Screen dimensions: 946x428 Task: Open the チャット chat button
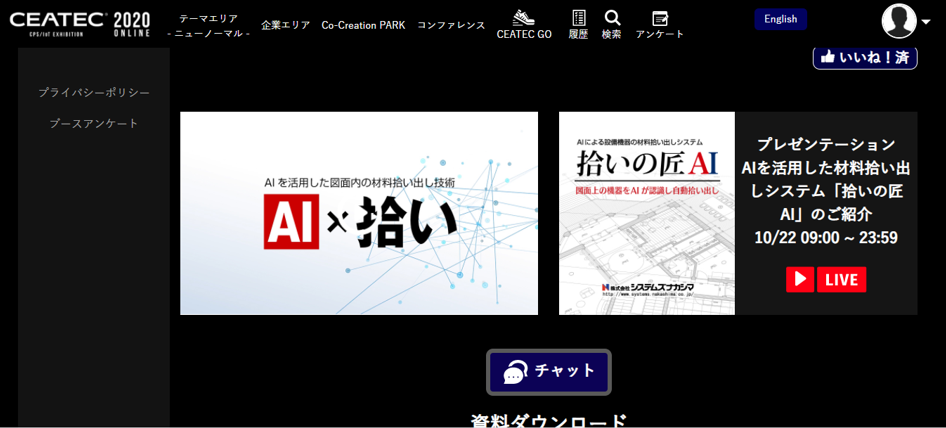549,372
